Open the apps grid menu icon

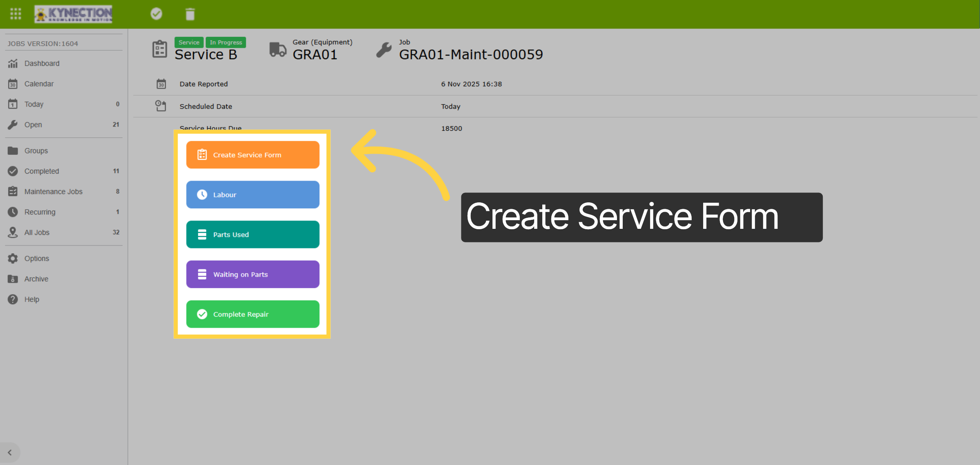[16, 14]
